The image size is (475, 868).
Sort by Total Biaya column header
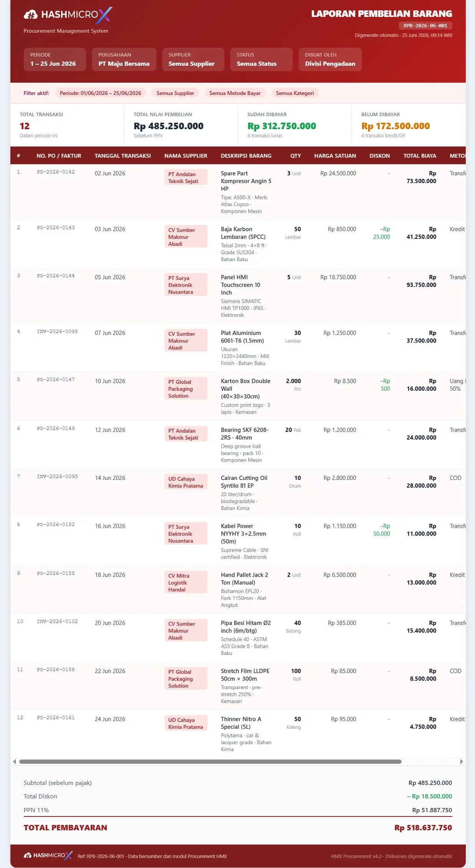click(x=420, y=156)
